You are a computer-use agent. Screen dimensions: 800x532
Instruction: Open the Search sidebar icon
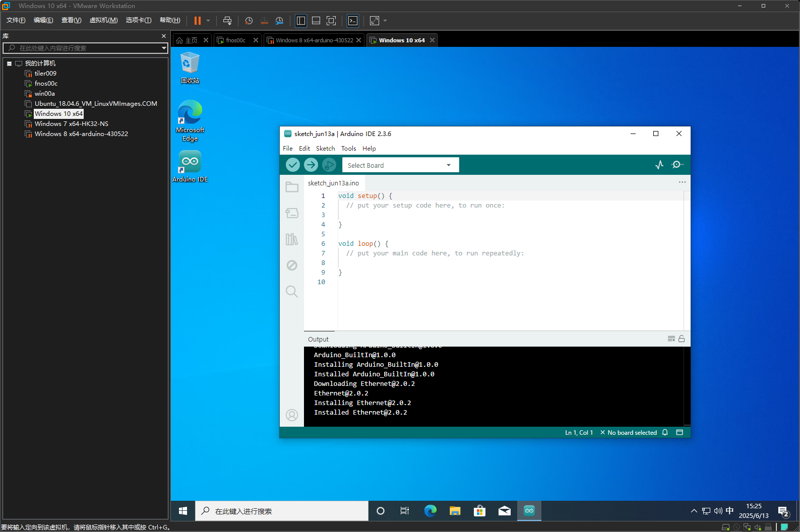click(x=292, y=291)
